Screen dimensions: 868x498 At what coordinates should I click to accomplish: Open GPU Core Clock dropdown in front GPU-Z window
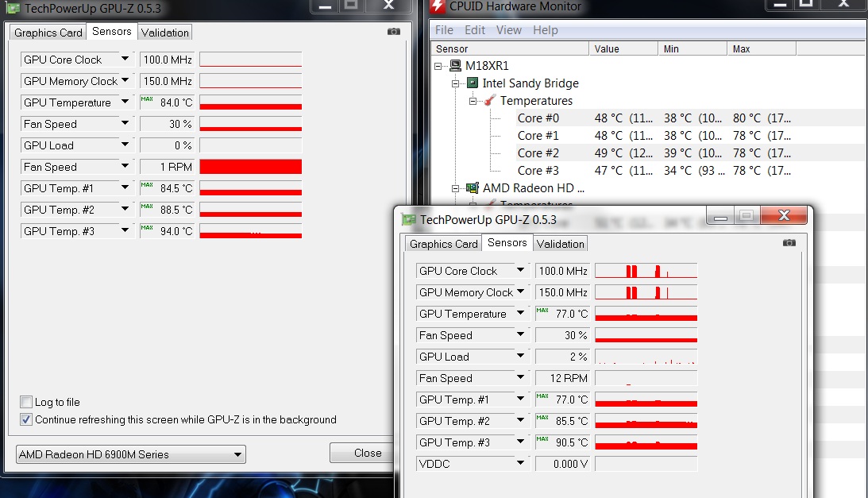click(x=520, y=270)
